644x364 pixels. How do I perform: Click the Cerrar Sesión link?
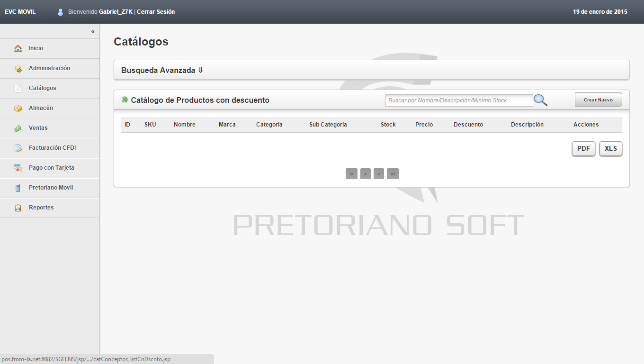[156, 12]
